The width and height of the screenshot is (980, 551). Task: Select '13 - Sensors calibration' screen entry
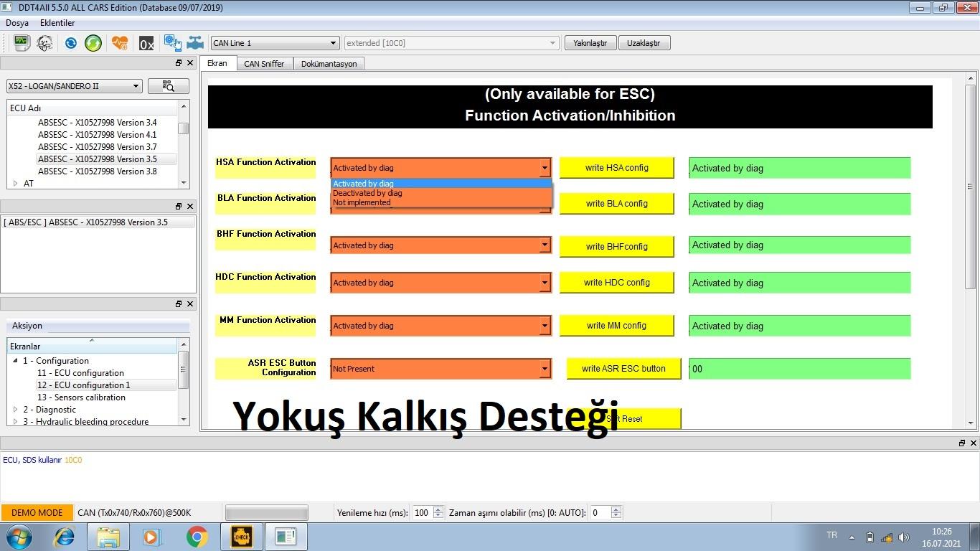pyautogui.click(x=81, y=397)
